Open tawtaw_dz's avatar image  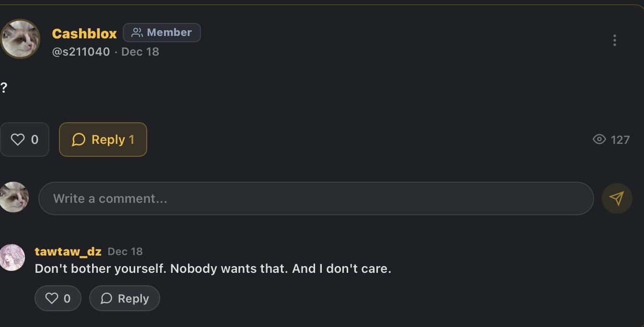(x=12, y=257)
